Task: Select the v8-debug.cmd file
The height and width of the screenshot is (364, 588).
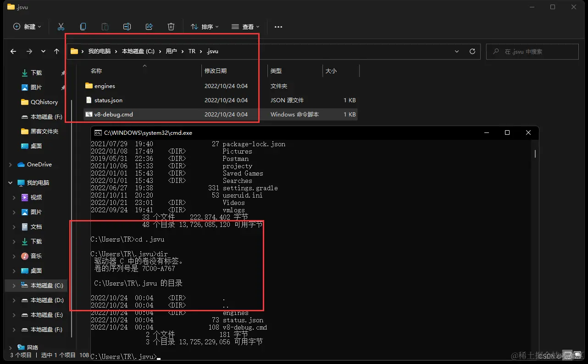Action: [x=220, y=114]
